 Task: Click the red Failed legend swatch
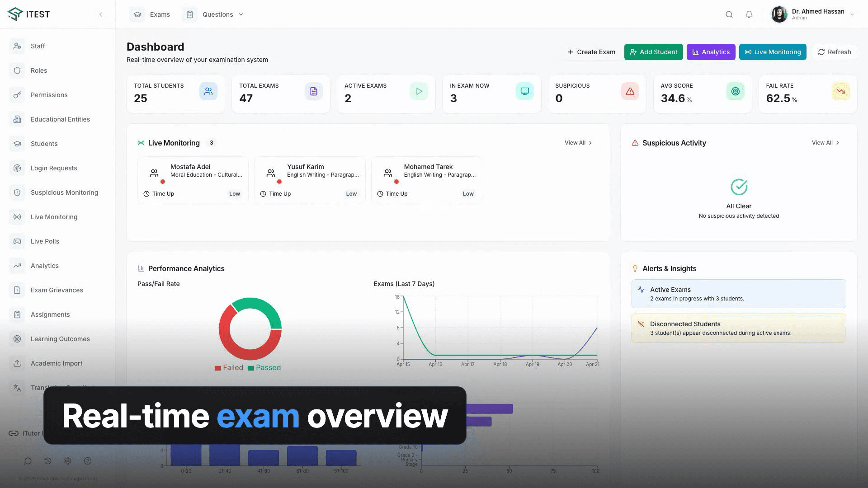point(218,368)
